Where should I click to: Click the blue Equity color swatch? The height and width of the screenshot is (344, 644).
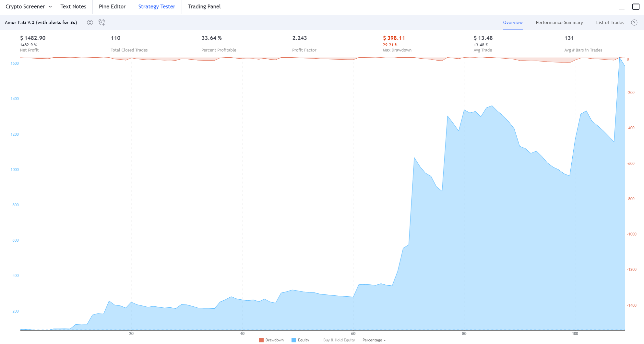(294, 340)
